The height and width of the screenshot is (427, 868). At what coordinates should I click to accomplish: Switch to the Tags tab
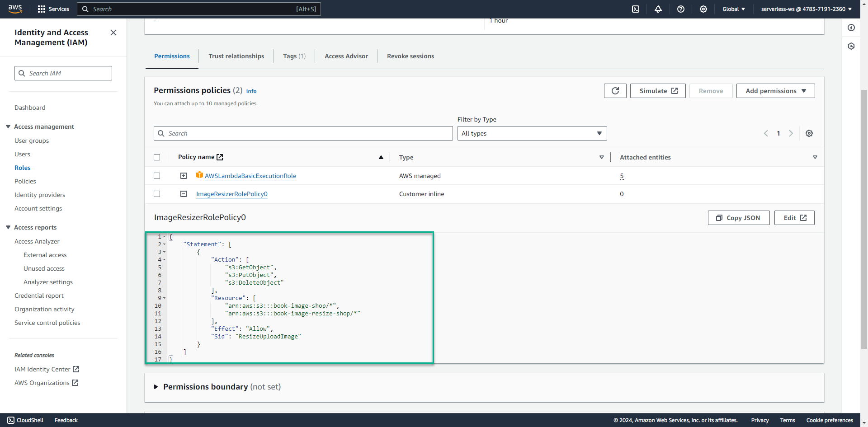(294, 56)
